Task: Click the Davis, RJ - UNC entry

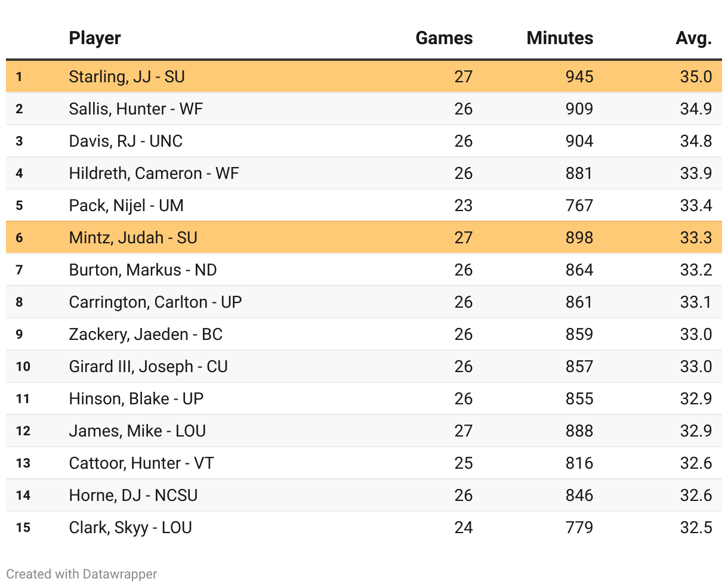Action: coord(125,141)
